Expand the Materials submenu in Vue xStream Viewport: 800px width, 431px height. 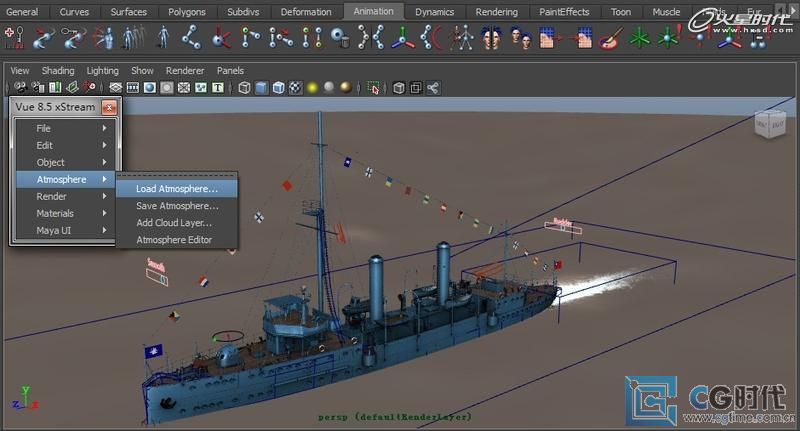coord(66,213)
